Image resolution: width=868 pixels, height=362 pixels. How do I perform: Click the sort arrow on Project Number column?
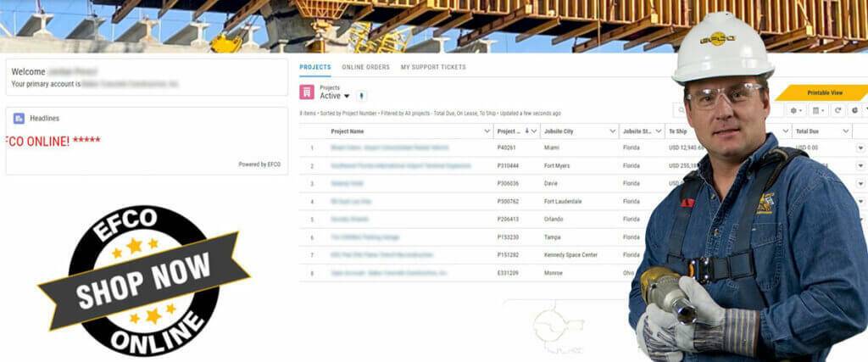[527, 131]
